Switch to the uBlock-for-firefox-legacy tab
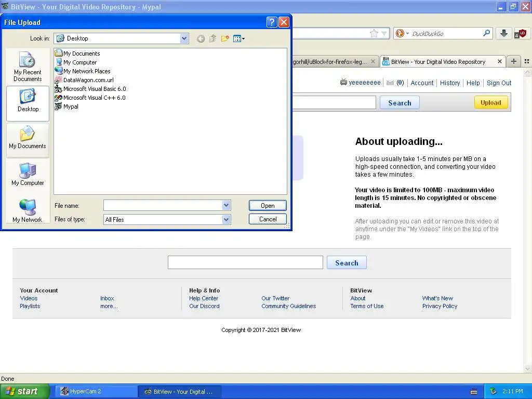 tap(330, 62)
